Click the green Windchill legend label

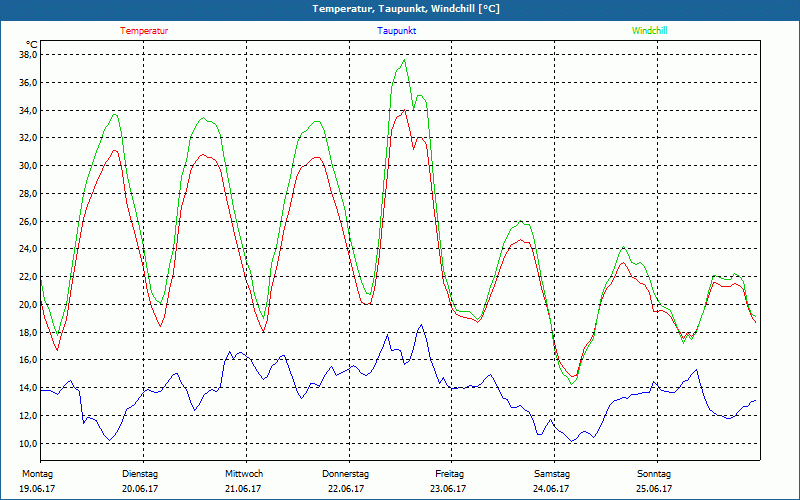pos(650,31)
